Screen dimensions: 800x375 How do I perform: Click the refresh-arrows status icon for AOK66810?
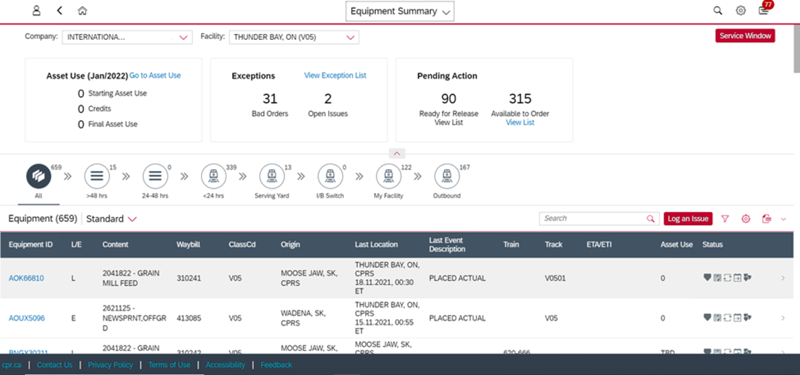(x=728, y=278)
